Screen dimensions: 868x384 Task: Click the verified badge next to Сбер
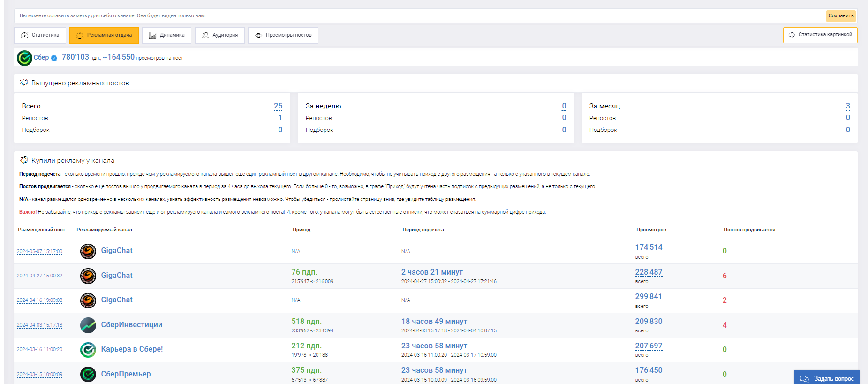click(x=54, y=58)
